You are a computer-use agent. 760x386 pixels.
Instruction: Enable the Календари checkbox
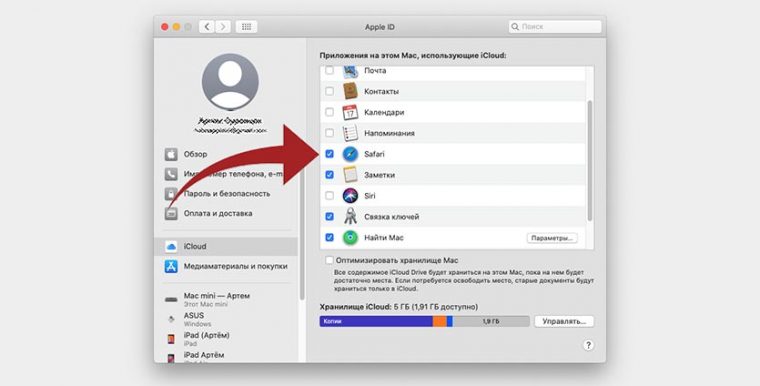click(330, 112)
